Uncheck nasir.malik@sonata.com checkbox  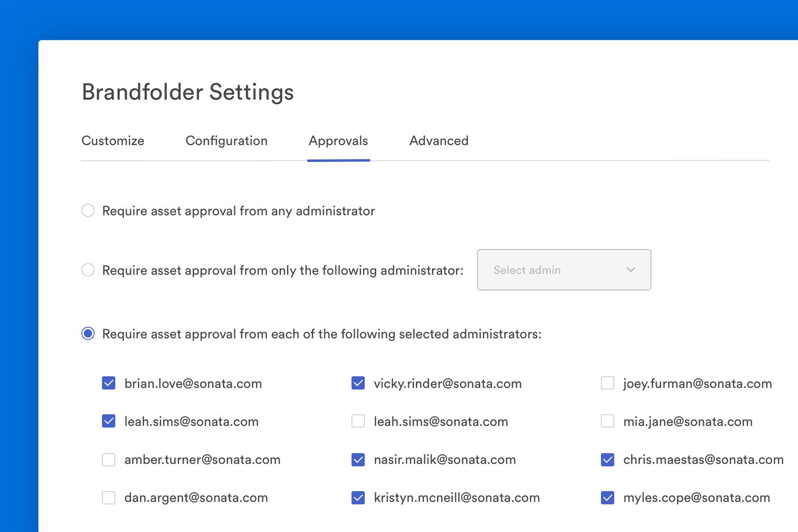pos(358,459)
